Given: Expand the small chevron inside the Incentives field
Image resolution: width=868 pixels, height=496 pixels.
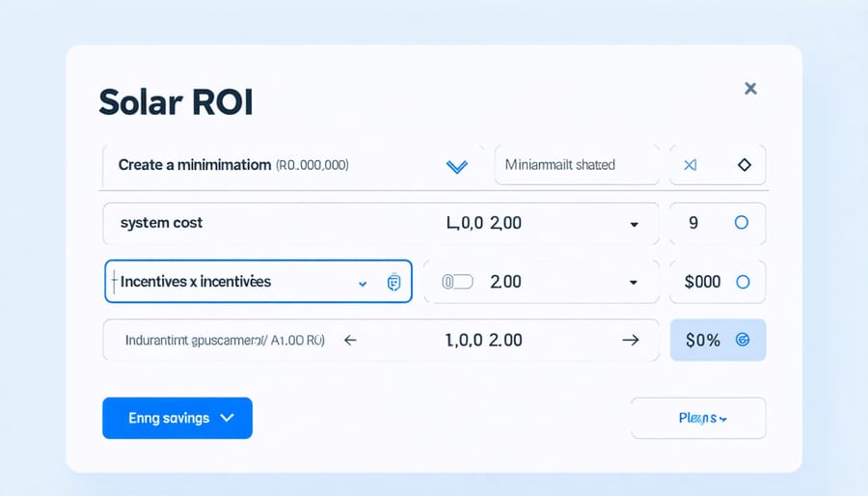Looking at the screenshot, I should coord(363,284).
